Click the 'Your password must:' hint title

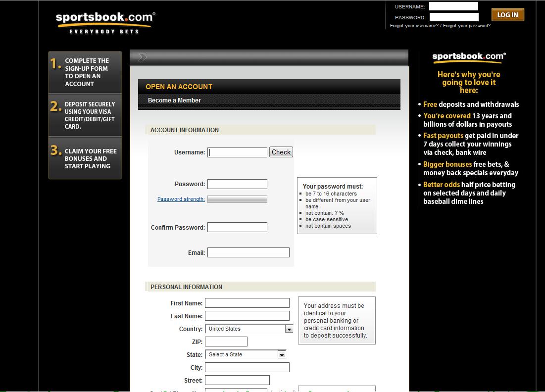[x=333, y=187]
